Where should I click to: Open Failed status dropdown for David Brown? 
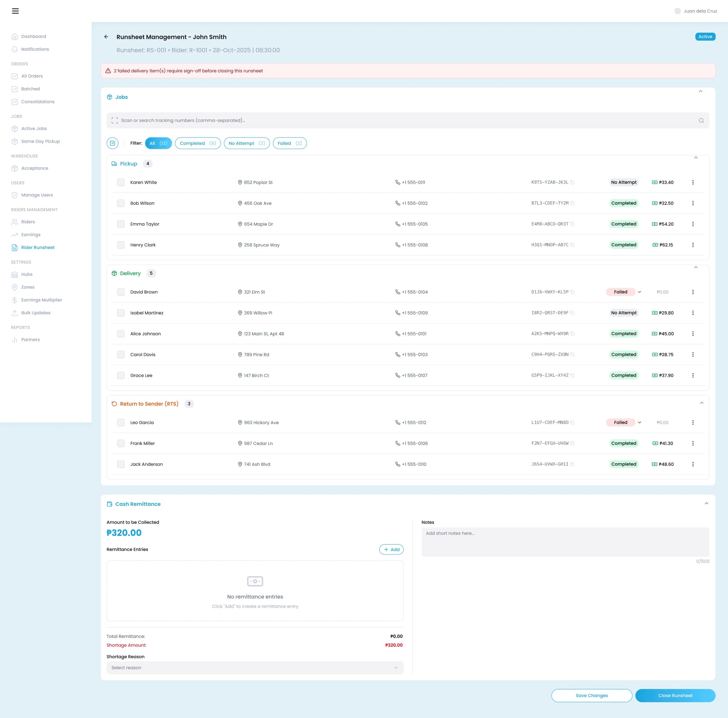[x=639, y=292]
